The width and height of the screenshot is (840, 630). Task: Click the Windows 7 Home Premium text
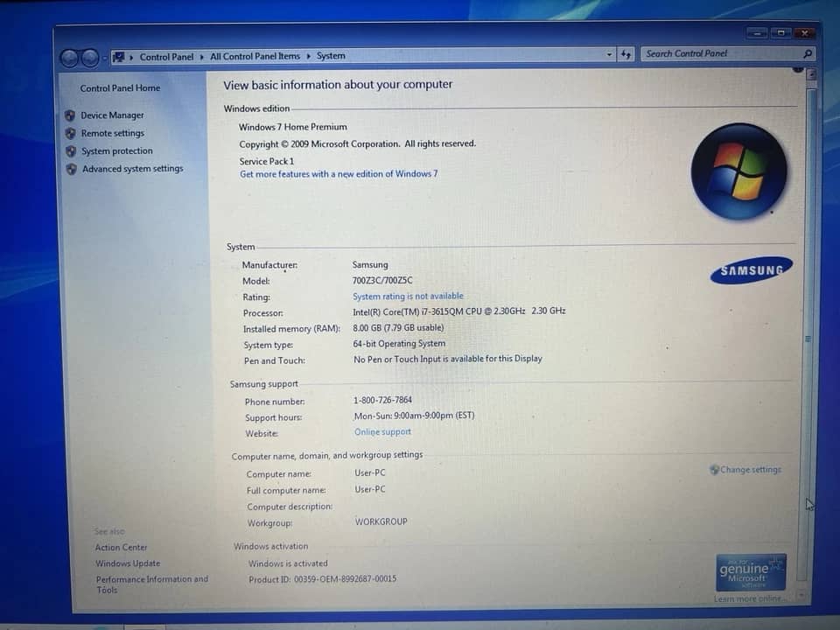pos(292,127)
